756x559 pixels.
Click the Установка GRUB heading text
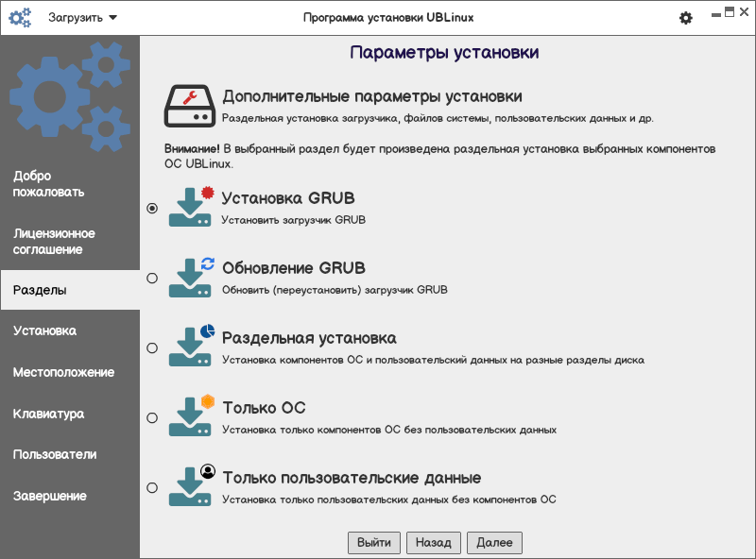pos(288,198)
